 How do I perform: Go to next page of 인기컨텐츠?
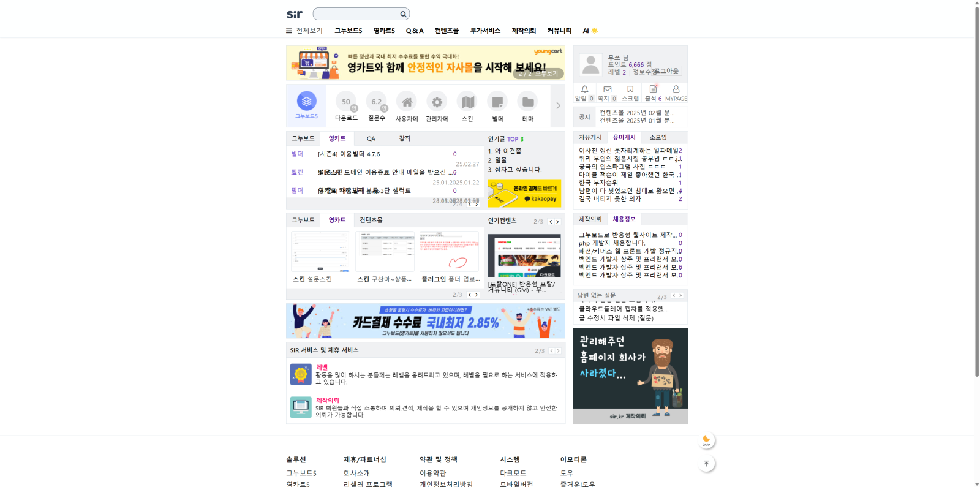[x=557, y=222]
